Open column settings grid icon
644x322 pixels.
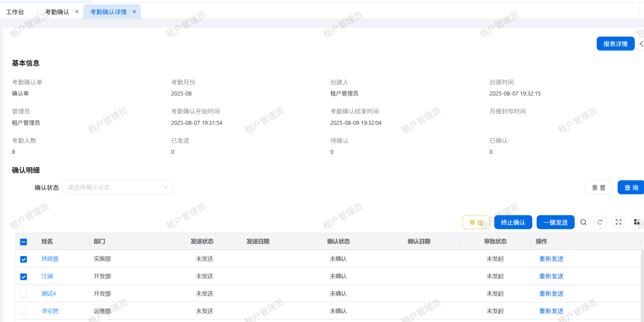click(x=636, y=222)
